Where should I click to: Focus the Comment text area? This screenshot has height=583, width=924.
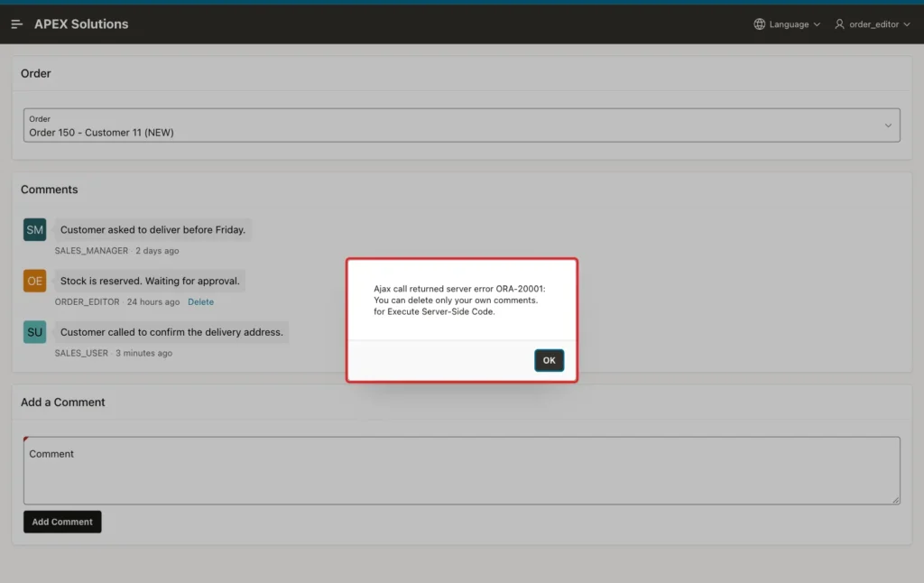[x=461, y=470]
